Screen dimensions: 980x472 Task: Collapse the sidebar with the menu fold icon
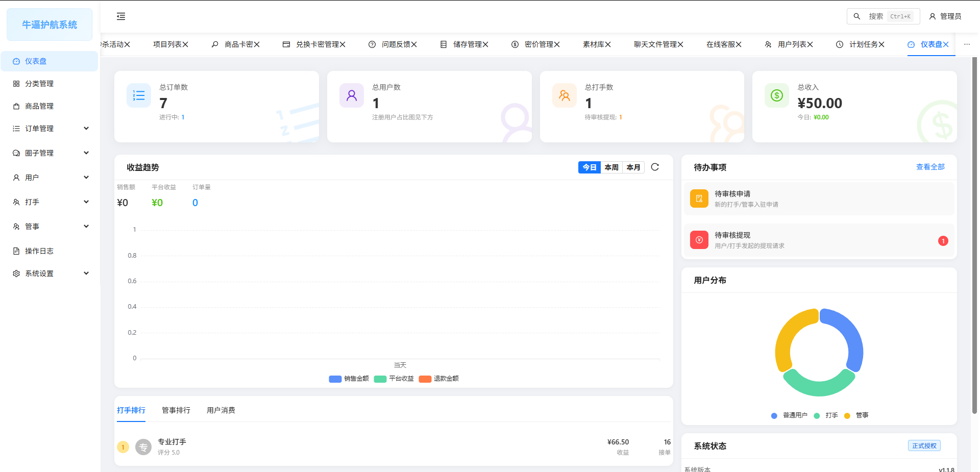[121, 16]
